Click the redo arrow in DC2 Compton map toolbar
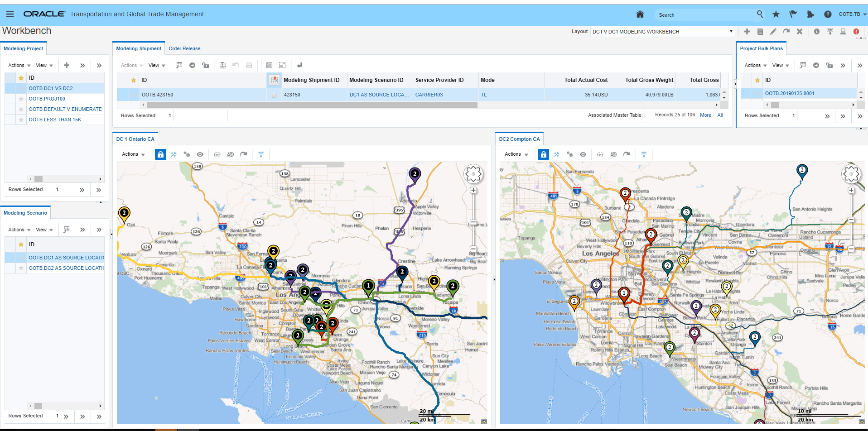The image size is (868, 431). pyautogui.click(x=627, y=154)
